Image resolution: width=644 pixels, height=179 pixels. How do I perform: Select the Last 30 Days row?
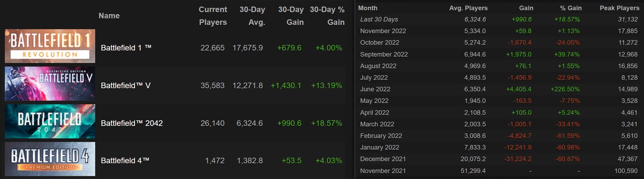coord(379,20)
